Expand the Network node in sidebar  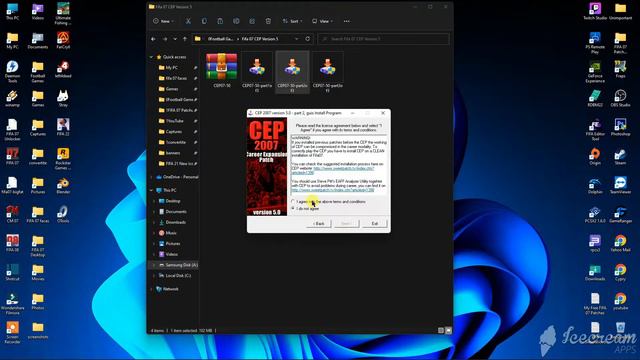(151, 289)
